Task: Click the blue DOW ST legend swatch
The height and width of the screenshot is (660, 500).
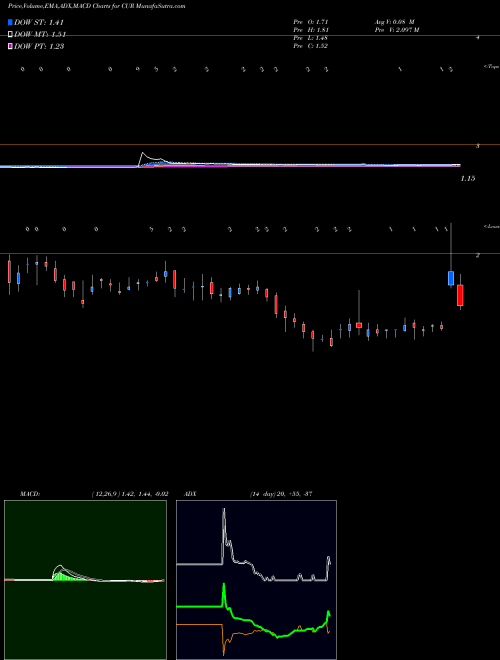Action: tap(11, 22)
